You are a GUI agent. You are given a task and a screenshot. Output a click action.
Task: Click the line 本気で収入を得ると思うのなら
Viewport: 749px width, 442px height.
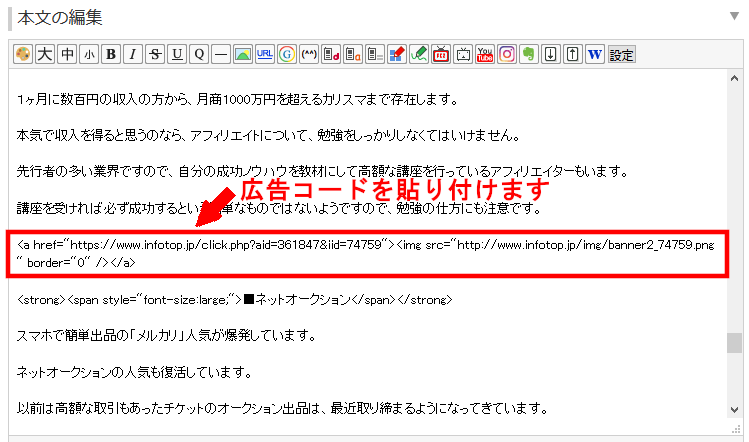tap(268, 136)
